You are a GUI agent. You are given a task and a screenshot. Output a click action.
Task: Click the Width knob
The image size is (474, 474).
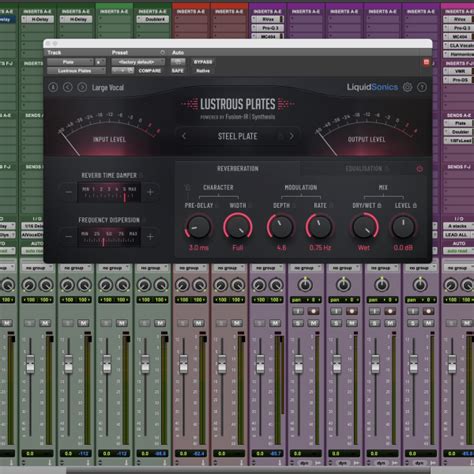(x=238, y=227)
